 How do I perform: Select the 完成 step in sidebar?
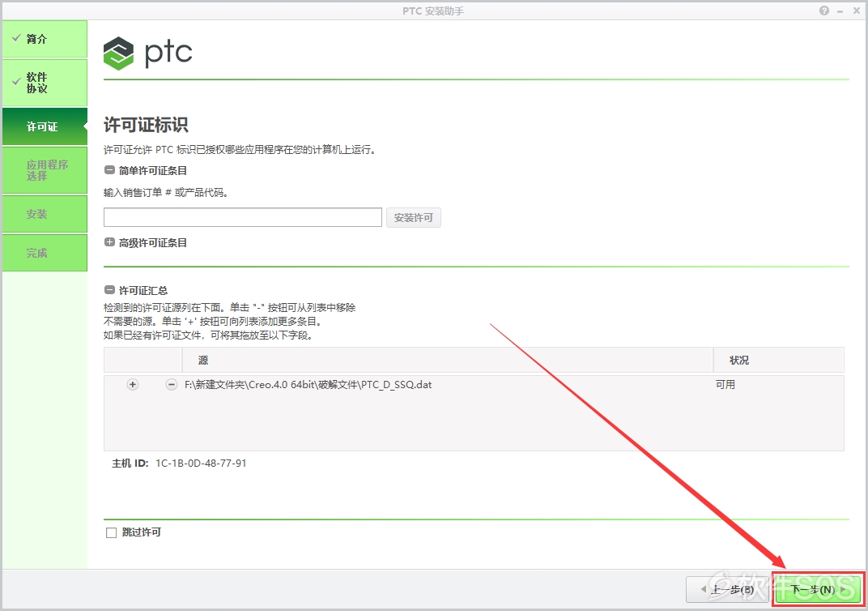[45, 253]
